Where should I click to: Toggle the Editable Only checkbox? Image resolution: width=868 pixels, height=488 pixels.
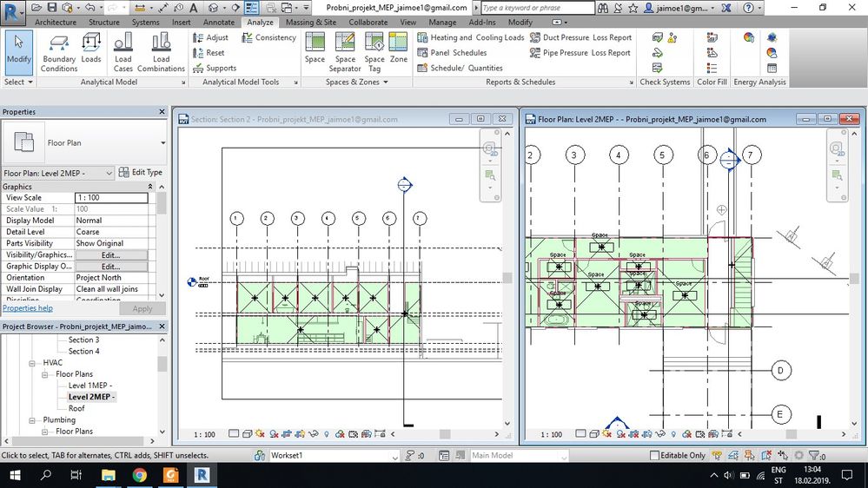coord(654,455)
